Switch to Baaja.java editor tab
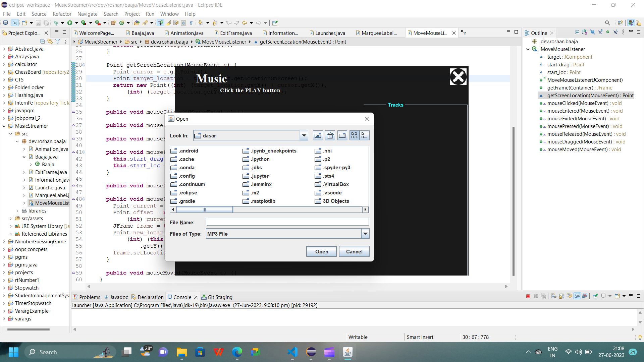This screenshot has width=644, height=362. (x=140, y=33)
